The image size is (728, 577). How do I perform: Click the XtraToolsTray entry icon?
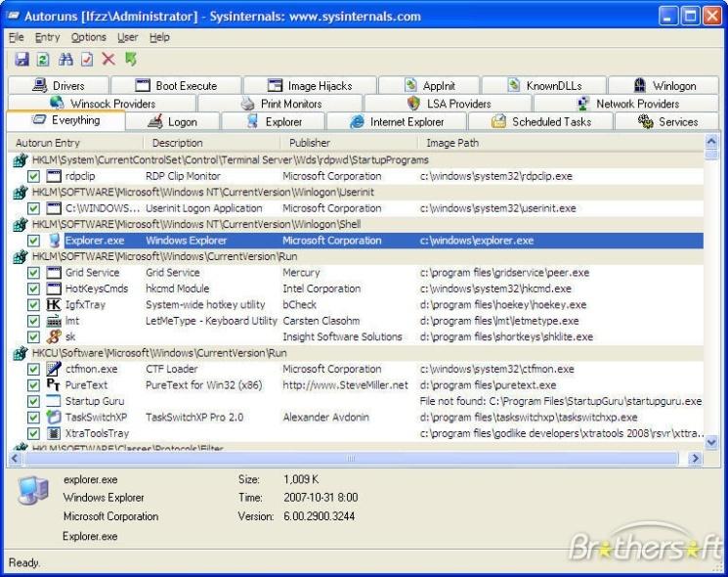[x=54, y=433]
